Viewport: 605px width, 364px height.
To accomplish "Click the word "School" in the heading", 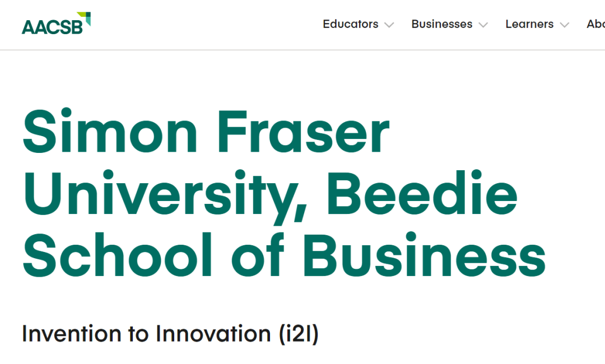I will tap(118, 256).
